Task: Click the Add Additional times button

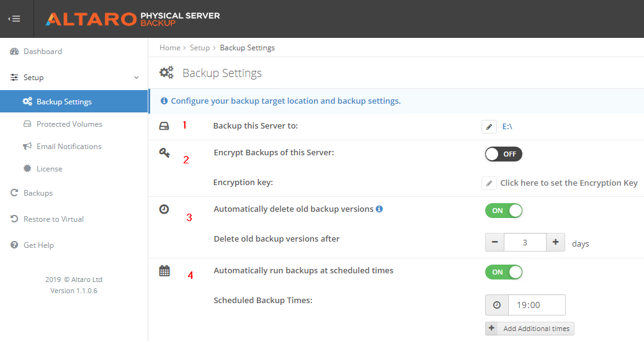Action: pyautogui.click(x=530, y=329)
